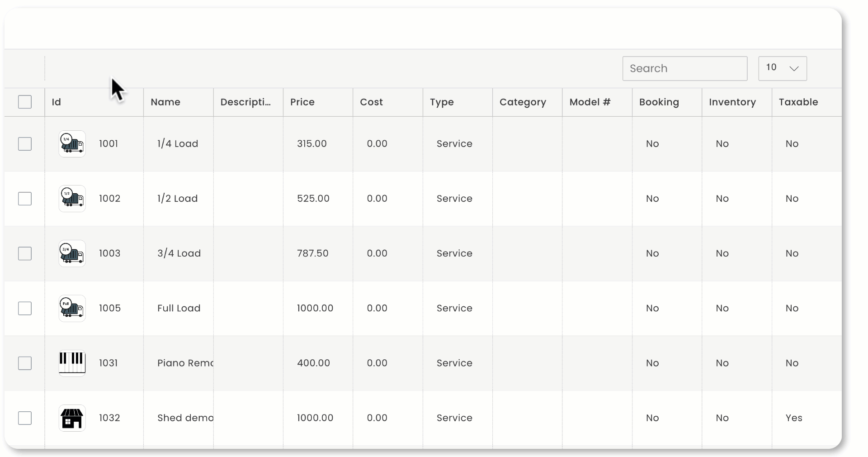Click the Yes value under Taxable for Shed demo

pos(793,418)
